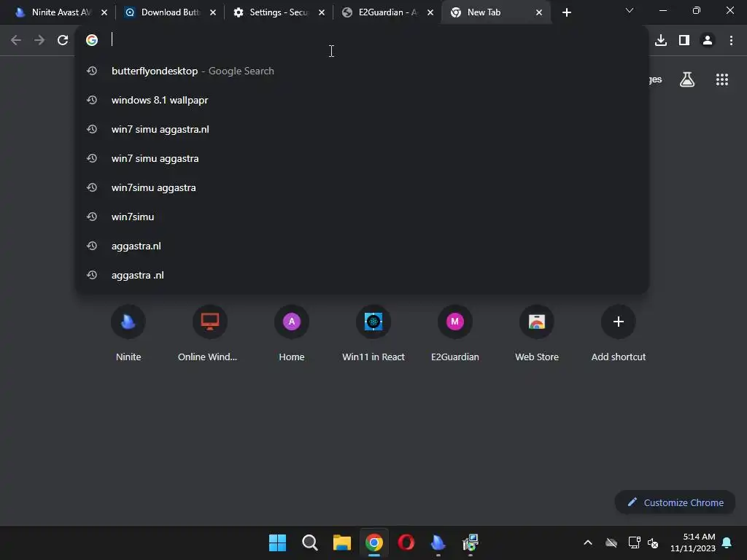This screenshot has height=560, width=747.
Task: Switch to the E2Guardian tab
Action: coord(387,12)
